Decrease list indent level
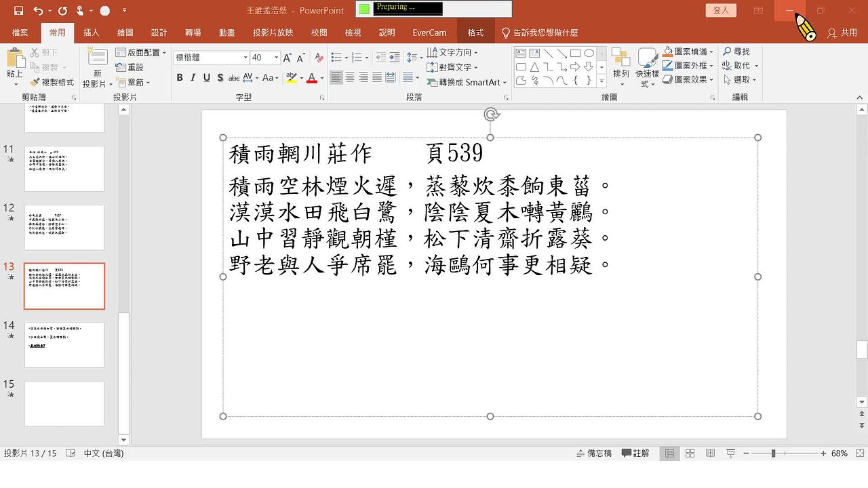The height and width of the screenshot is (488, 868). [x=380, y=58]
